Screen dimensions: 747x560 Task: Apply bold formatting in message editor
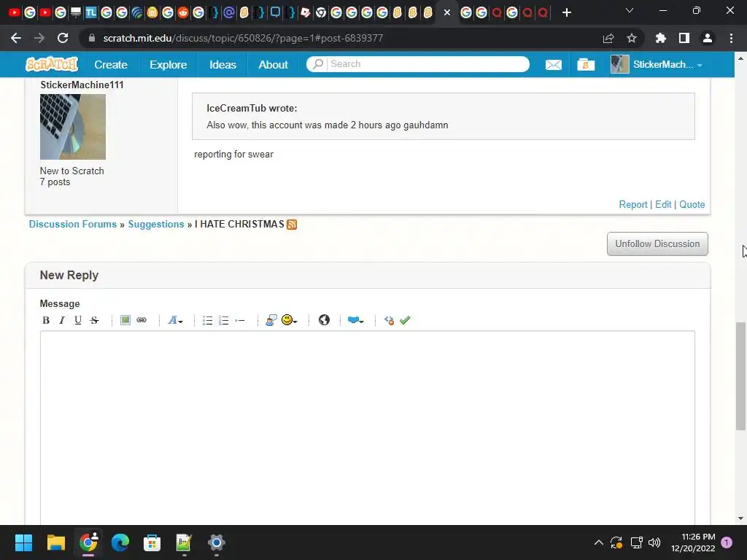pos(46,321)
